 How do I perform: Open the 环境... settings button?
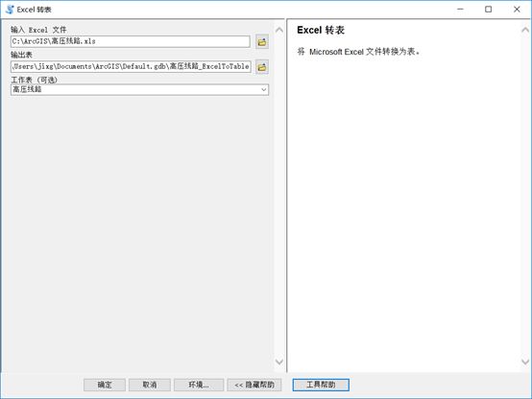coord(199,385)
